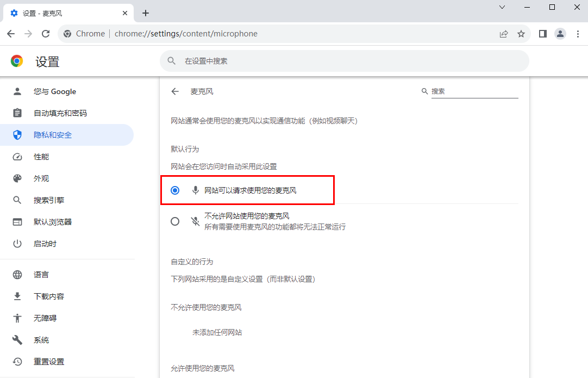Focus the 搜索 field on 麦克风 page

(x=475, y=91)
